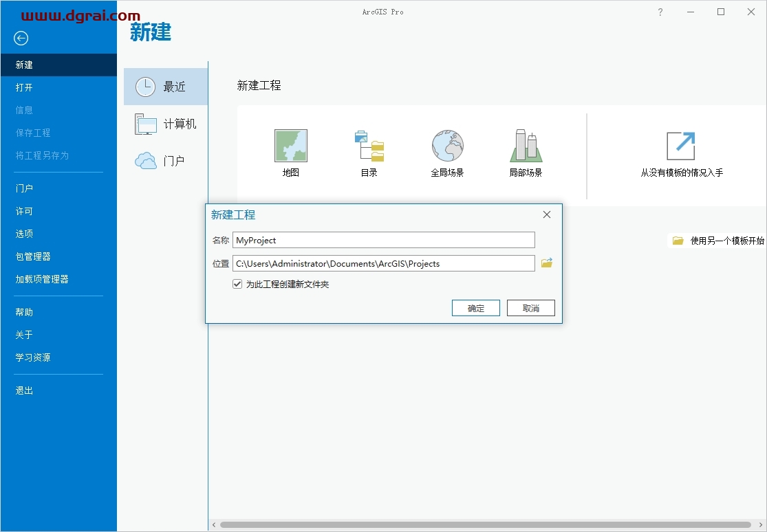The height and width of the screenshot is (532, 767).
Task: Click the 地图 label text
Action: pyautogui.click(x=291, y=173)
